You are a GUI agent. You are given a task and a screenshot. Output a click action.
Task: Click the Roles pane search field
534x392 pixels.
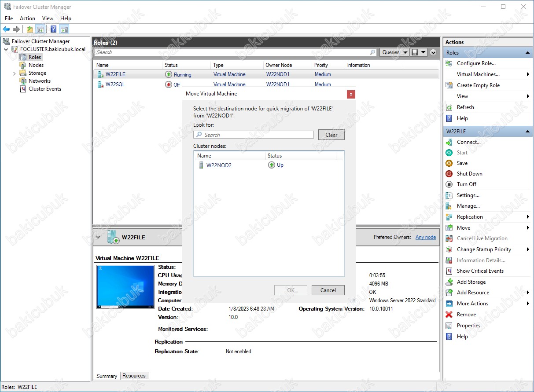click(236, 52)
